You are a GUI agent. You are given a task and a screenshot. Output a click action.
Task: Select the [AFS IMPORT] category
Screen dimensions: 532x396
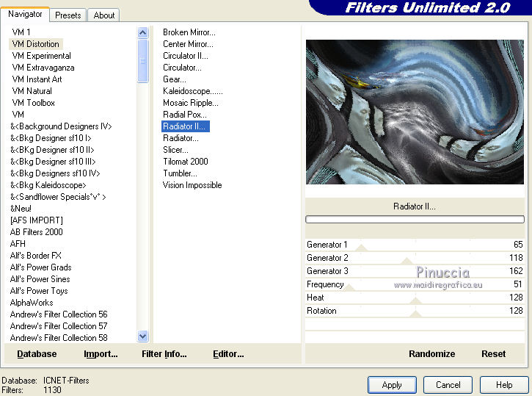[x=36, y=220]
